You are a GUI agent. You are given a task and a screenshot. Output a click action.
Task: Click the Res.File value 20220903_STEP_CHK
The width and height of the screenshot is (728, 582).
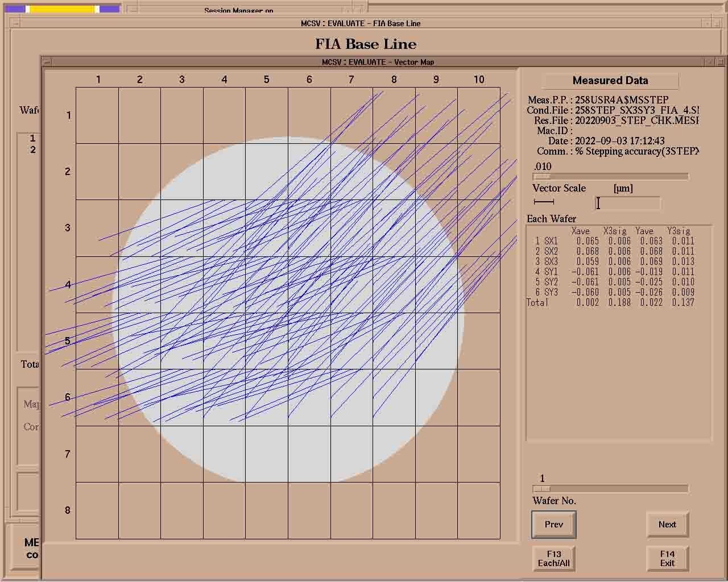pyautogui.click(x=636, y=120)
